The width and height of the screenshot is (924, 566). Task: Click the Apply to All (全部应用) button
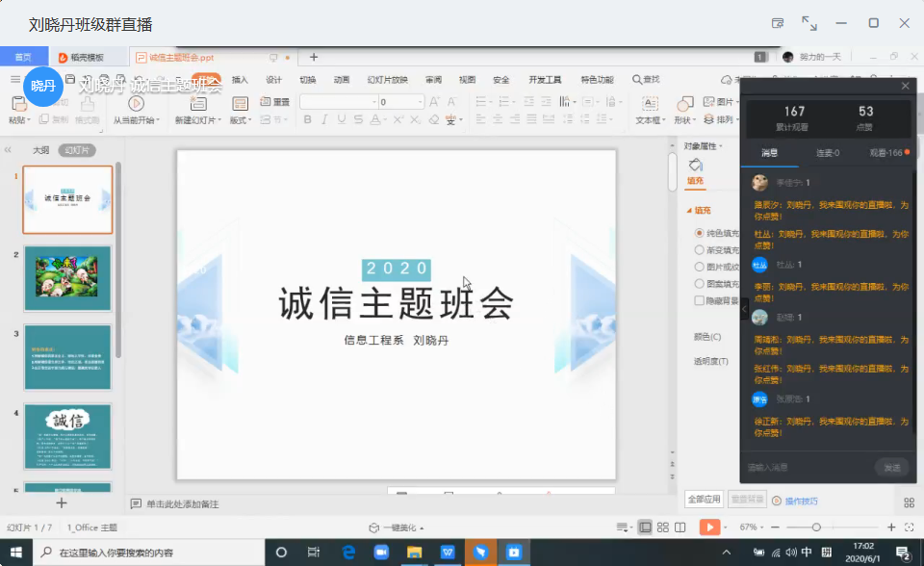point(704,500)
